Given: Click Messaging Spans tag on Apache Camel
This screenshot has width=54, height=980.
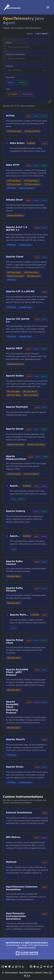Looking at the screenshot, I should point(34,276).
